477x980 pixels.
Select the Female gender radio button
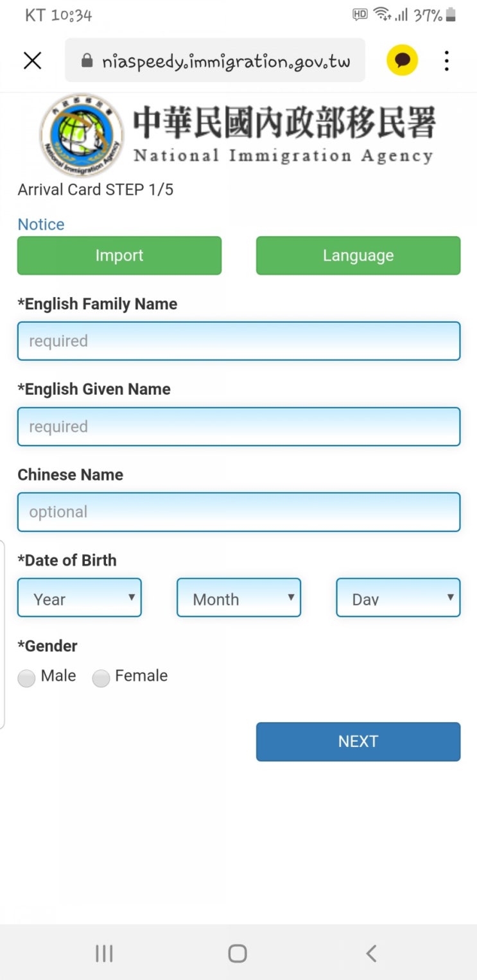click(101, 678)
